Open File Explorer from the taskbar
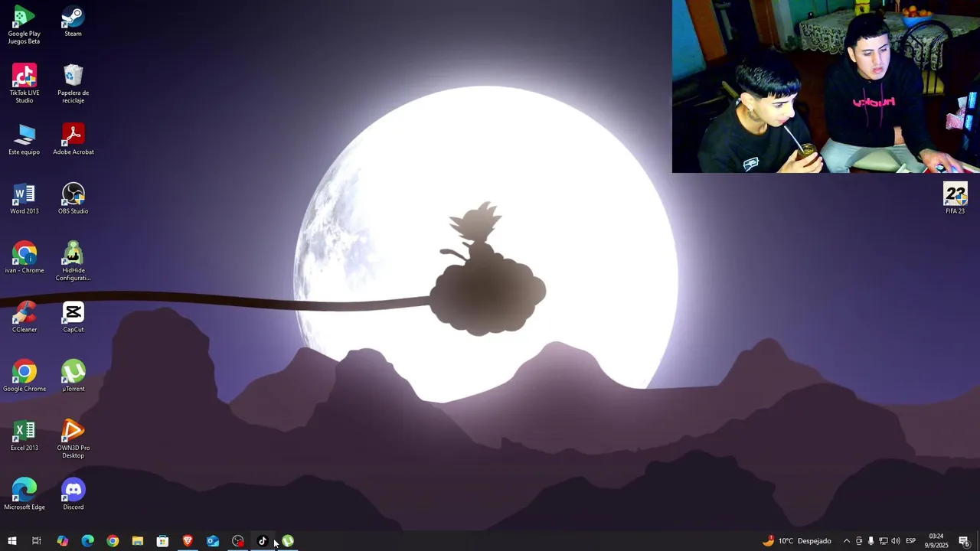Viewport: 980px width, 551px height. tap(138, 541)
